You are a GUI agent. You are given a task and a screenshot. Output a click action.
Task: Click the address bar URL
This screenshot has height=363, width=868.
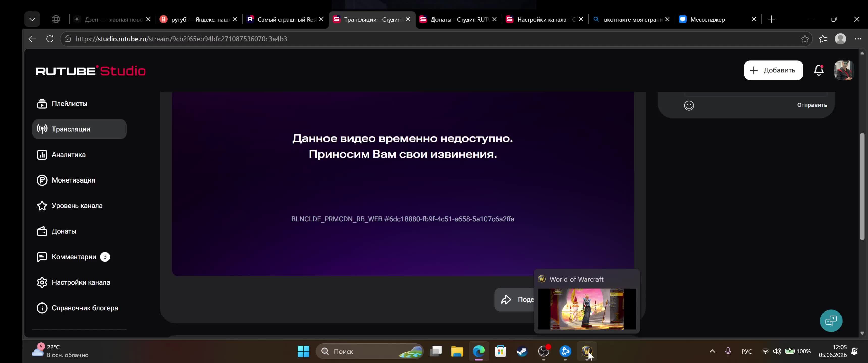[x=181, y=39]
